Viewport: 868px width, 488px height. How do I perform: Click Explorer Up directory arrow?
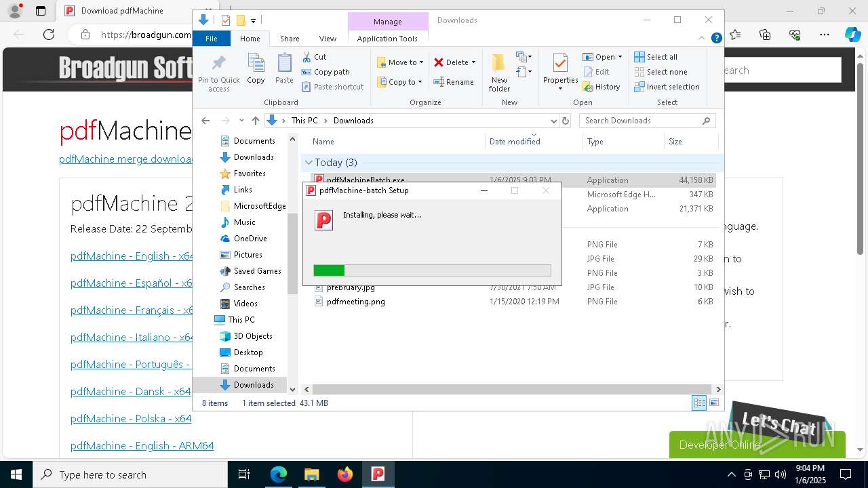[x=255, y=121]
